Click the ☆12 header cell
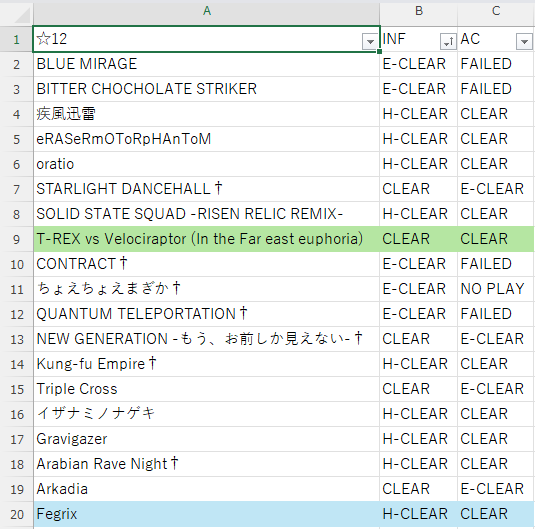Image resolution: width=535 pixels, height=529 pixels. click(206, 39)
